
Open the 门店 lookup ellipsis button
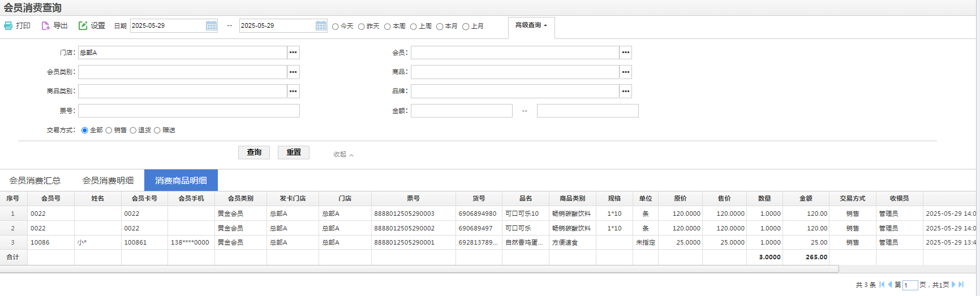[293, 53]
